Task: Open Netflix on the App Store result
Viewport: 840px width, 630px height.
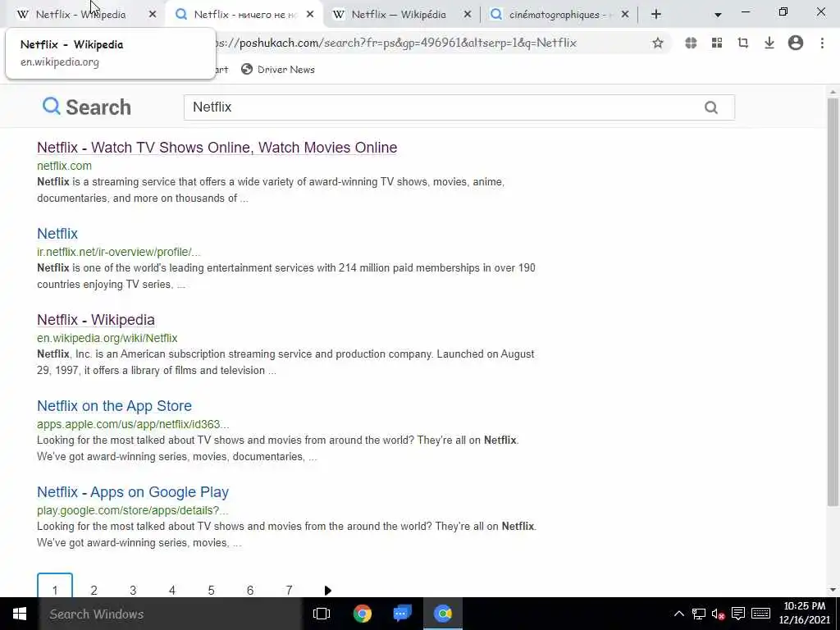Action: pyautogui.click(x=114, y=406)
